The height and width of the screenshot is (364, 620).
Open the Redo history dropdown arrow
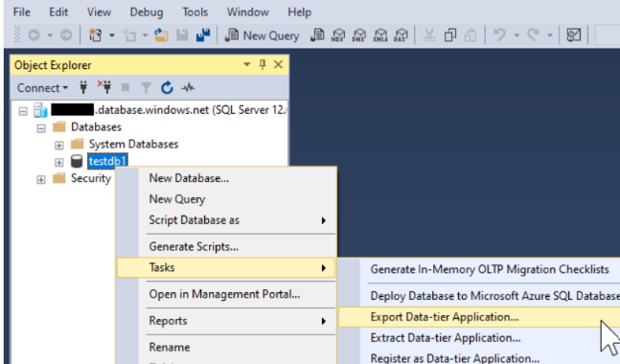pos(550,35)
